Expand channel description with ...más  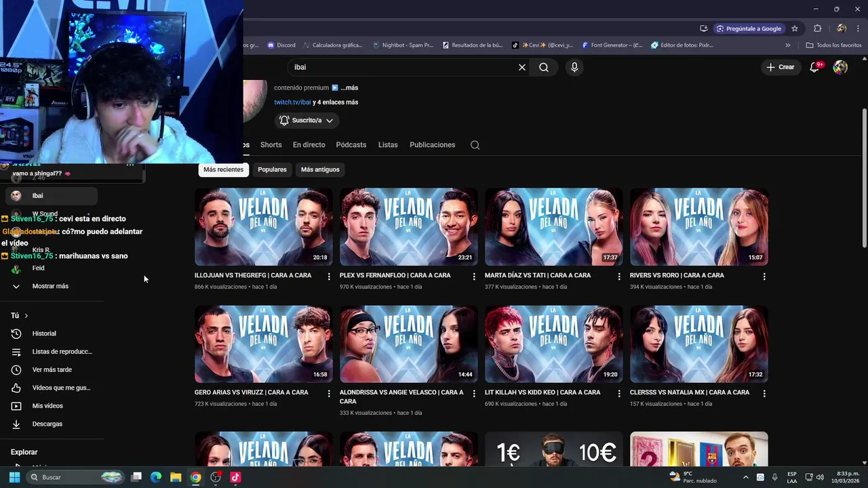tap(349, 88)
